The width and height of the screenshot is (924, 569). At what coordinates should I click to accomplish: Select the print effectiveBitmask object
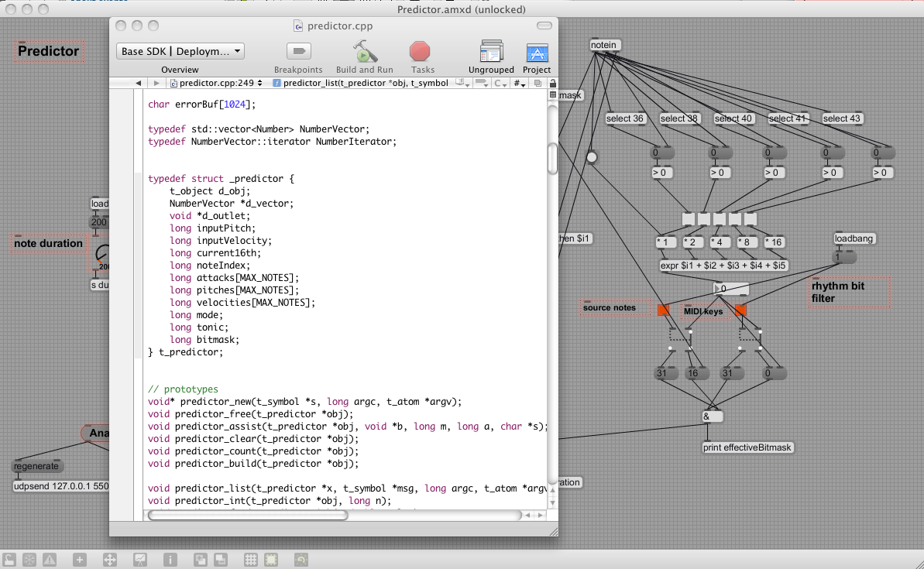click(747, 447)
